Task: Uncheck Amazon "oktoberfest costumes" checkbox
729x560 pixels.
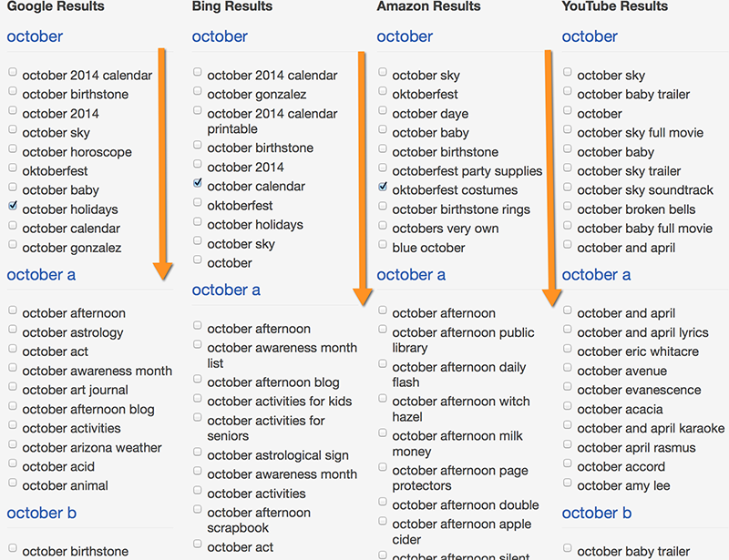Action: pos(383,188)
